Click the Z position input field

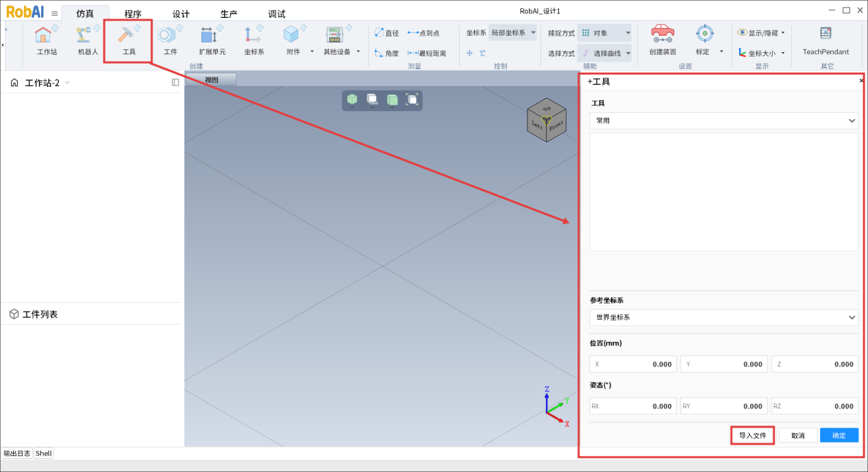click(815, 364)
